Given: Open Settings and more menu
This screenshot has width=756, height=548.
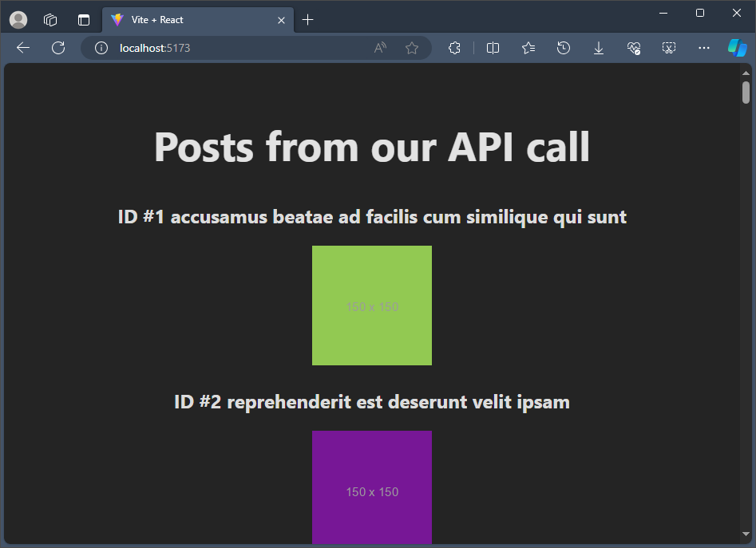Looking at the screenshot, I should point(703,48).
